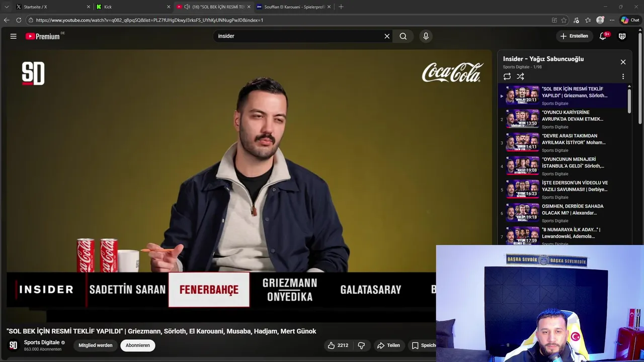Open the Sports Digitale channel name link
Screen dimensions: 644x362
[42, 342]
